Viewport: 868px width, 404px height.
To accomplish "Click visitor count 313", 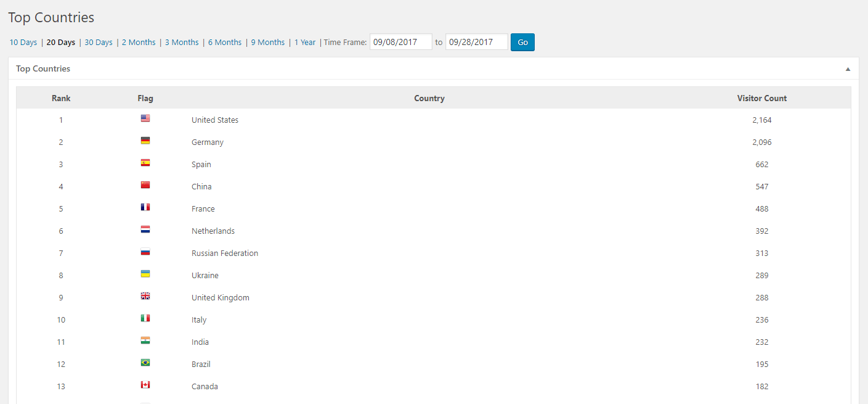I will tap(762, 254).
